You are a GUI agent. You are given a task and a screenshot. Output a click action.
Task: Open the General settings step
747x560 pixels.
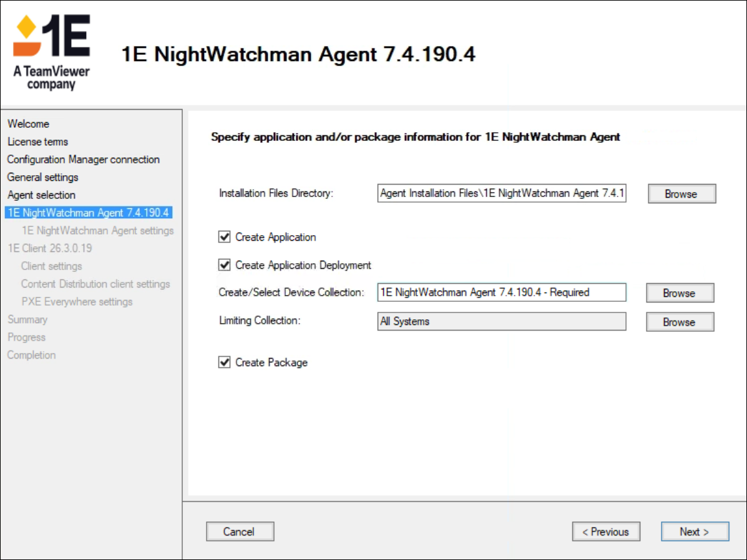pyautogui.click(x=42, y=177)
